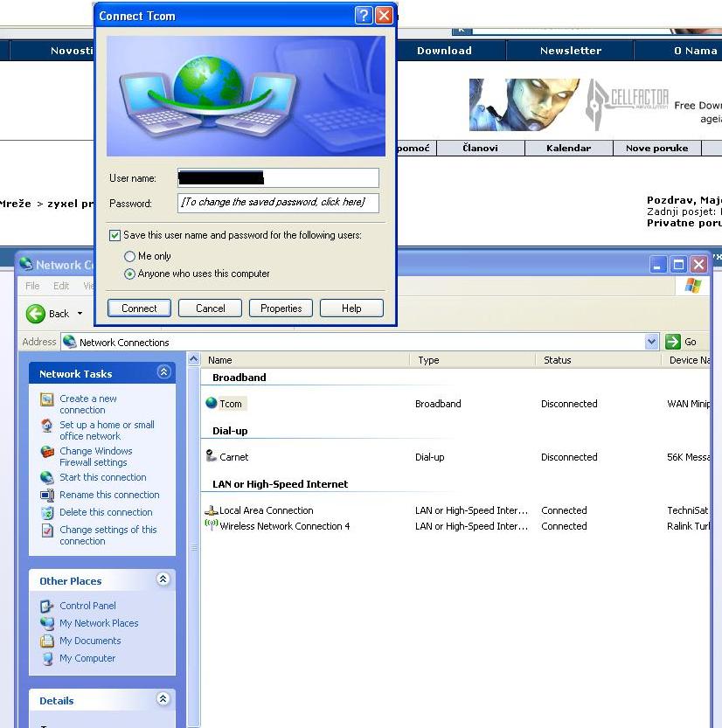Click the Connect button
The image size is (722, 728).
pos(139,309)
